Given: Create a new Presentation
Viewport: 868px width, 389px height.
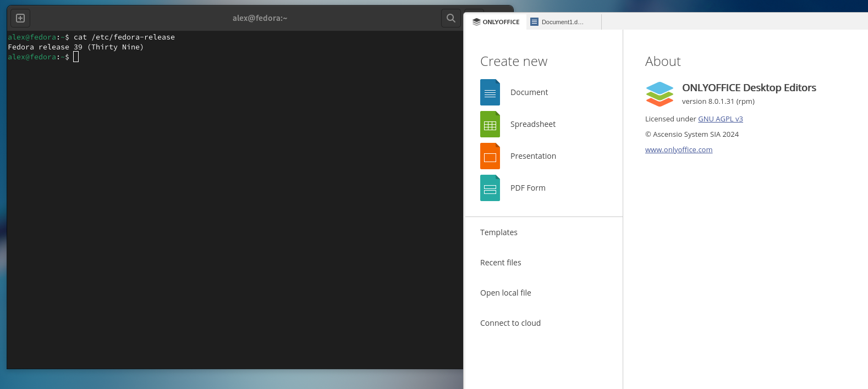Looking at the screenshot, I should click(533, 156).
